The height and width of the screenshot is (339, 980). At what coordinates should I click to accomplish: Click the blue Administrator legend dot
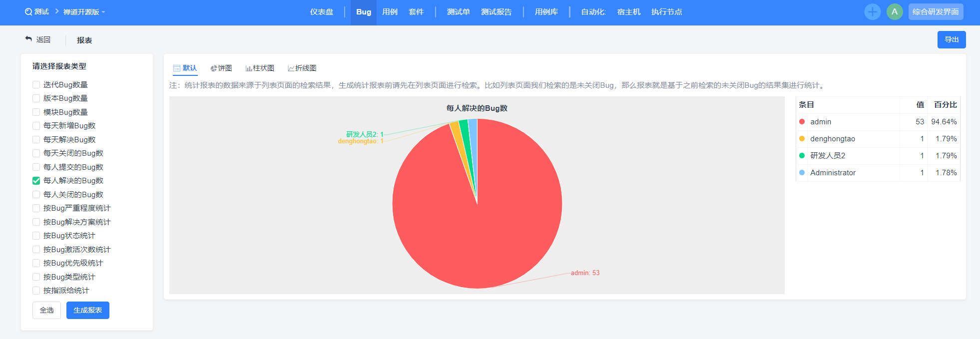(x=802, y=173)
